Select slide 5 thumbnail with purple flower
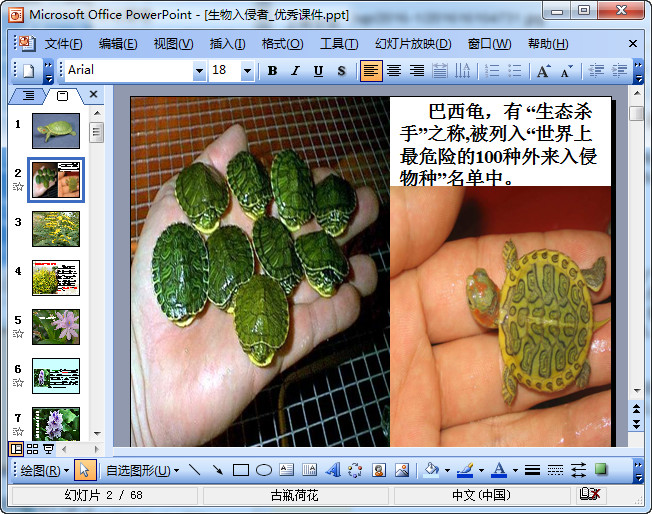Screen dimensions: 652x514 pyautogui.click(x=56, y=327)
